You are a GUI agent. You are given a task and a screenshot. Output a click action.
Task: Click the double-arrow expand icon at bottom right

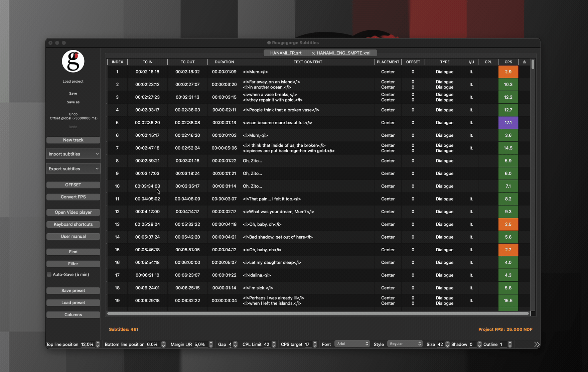pyautogui.click(x=537, y=344)
